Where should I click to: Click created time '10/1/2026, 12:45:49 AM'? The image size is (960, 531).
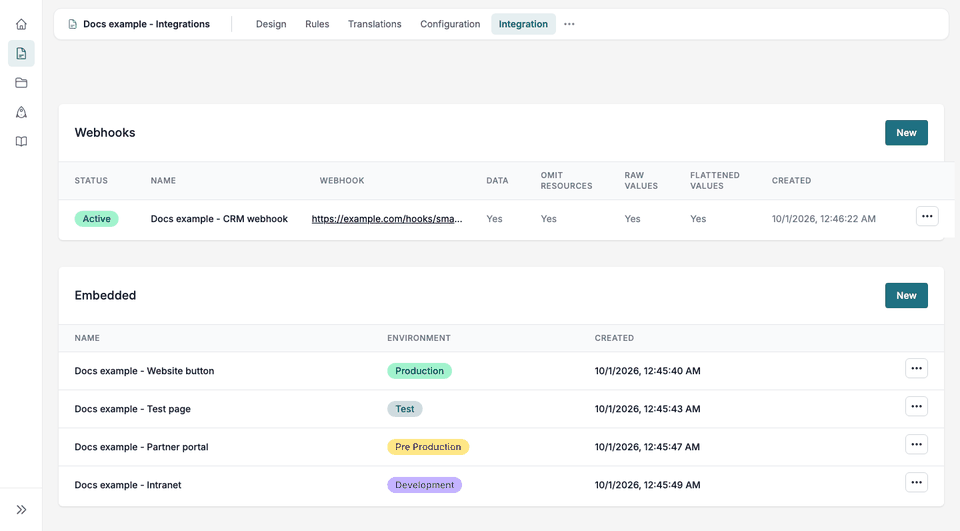click(648, 485)
